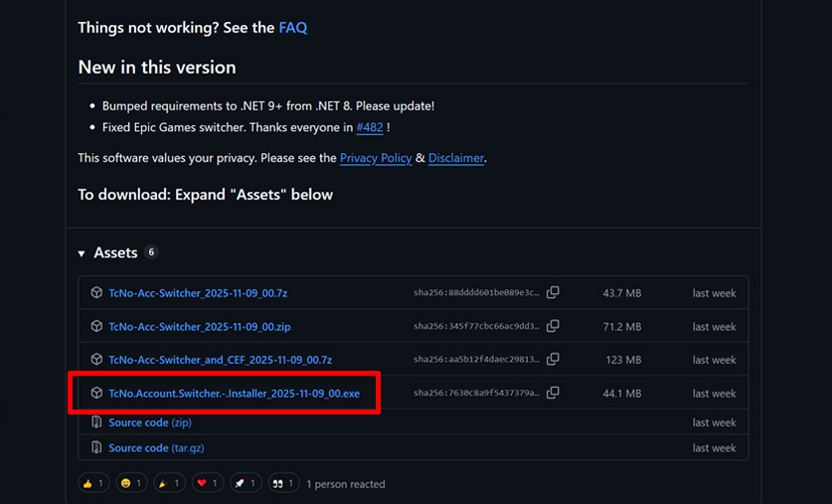Click package icon beside TcNo-Acc-Switcher 7z asset

point(96,293)
